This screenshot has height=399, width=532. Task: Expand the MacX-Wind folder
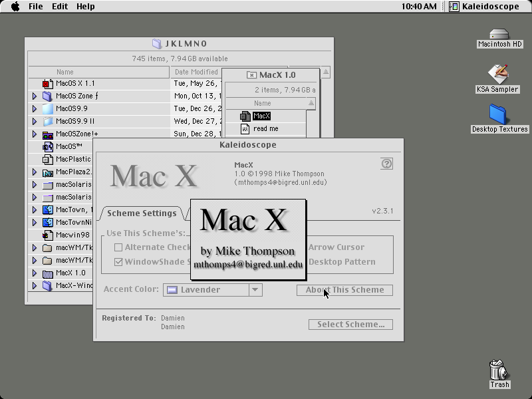click(35, 286)
